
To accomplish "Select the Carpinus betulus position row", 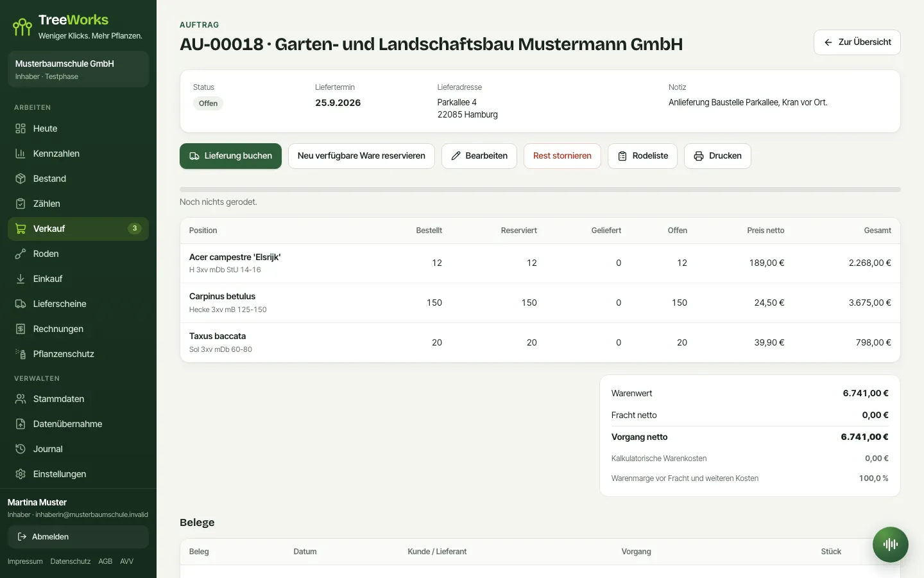I will 540,303.
